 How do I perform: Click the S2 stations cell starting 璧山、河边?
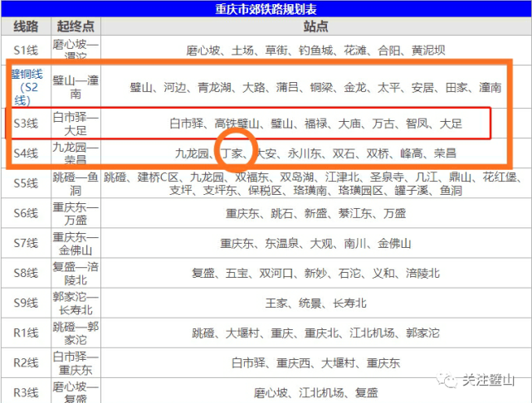[x=315, y=87]
